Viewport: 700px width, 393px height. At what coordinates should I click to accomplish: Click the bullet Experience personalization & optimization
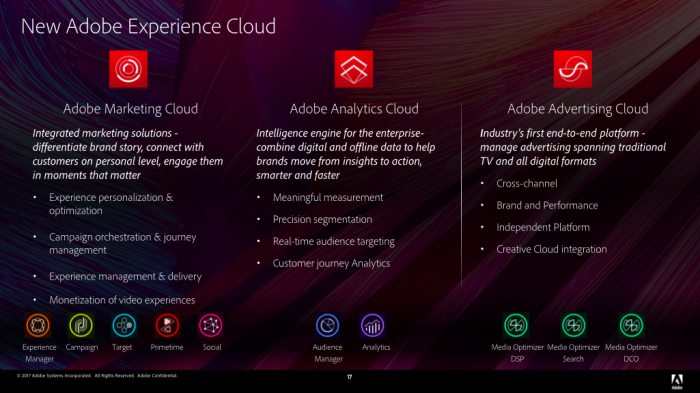(x=111, y=204)
